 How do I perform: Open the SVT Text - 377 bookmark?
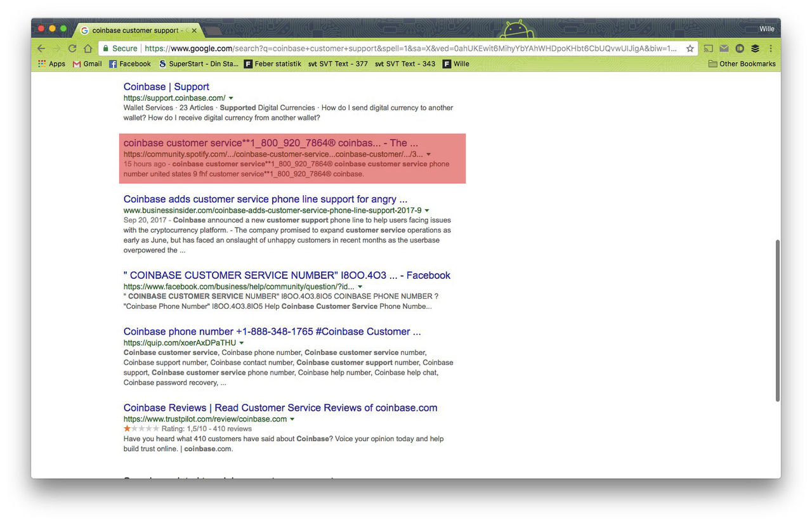pyautogui.click(x=337, y=64)
